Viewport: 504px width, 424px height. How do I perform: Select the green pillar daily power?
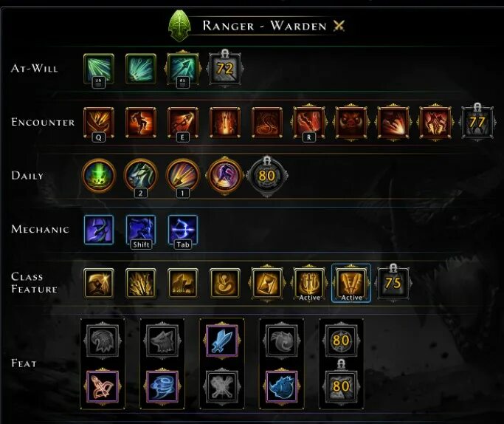99,176
